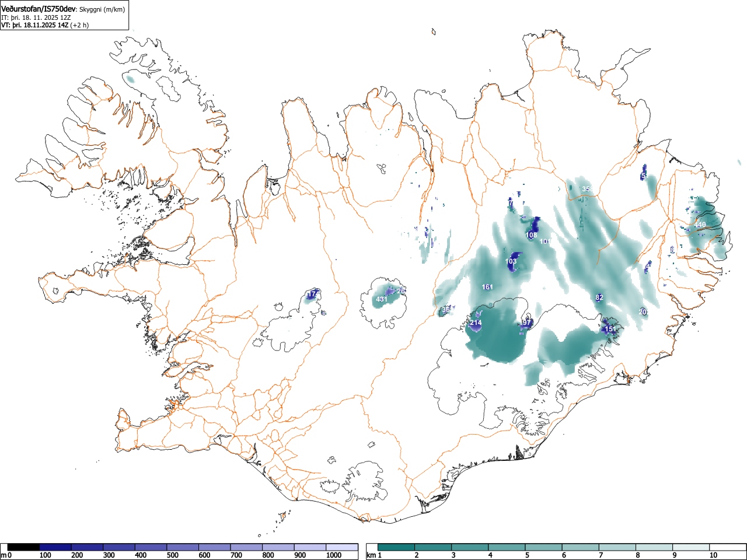Select the 9–10 km white legend segment
Viewport: 747px width, 560px height.
(691, 547)
